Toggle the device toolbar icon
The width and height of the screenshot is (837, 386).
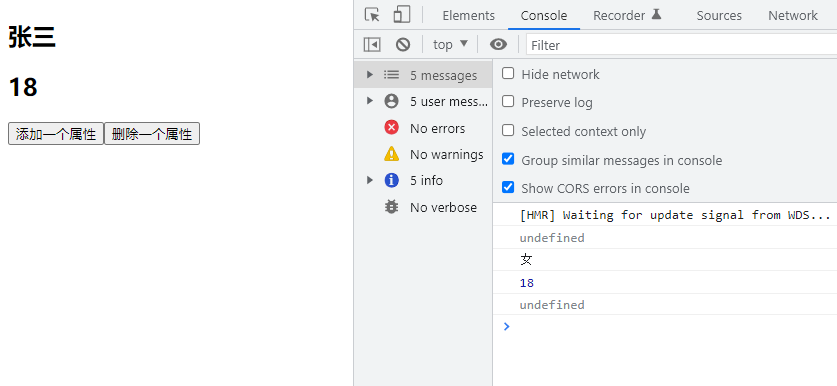click(401, 15)
